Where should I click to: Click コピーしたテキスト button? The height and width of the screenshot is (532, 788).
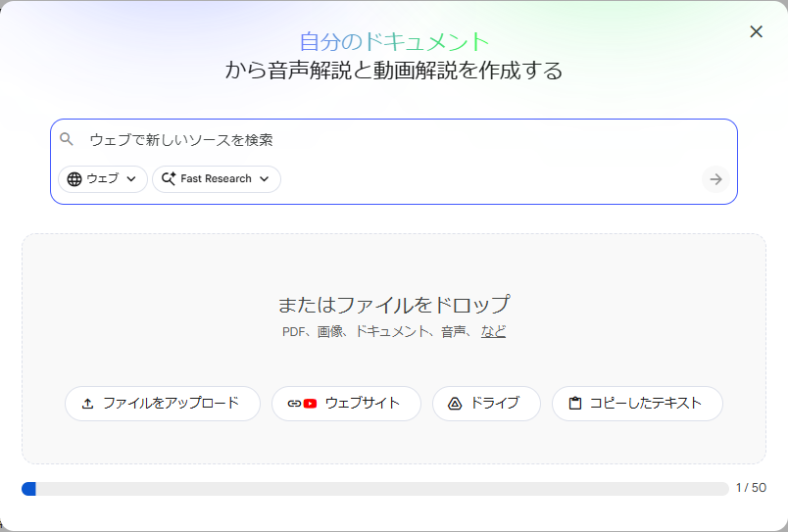(x=637, y=404)
